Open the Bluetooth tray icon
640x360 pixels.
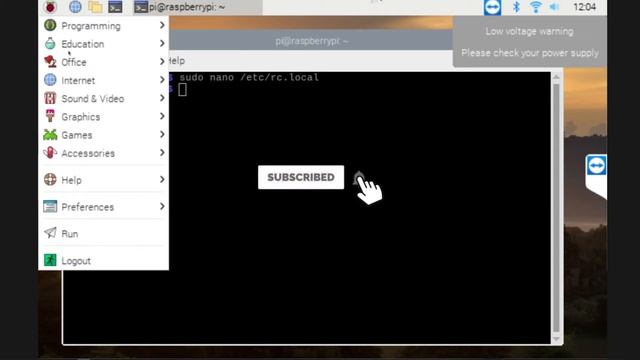[516, 7]
